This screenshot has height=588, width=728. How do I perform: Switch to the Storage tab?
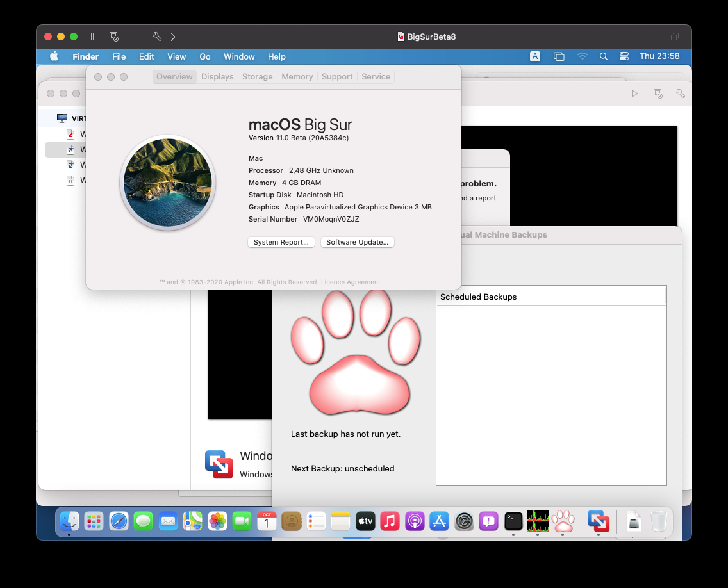point(257,77)
